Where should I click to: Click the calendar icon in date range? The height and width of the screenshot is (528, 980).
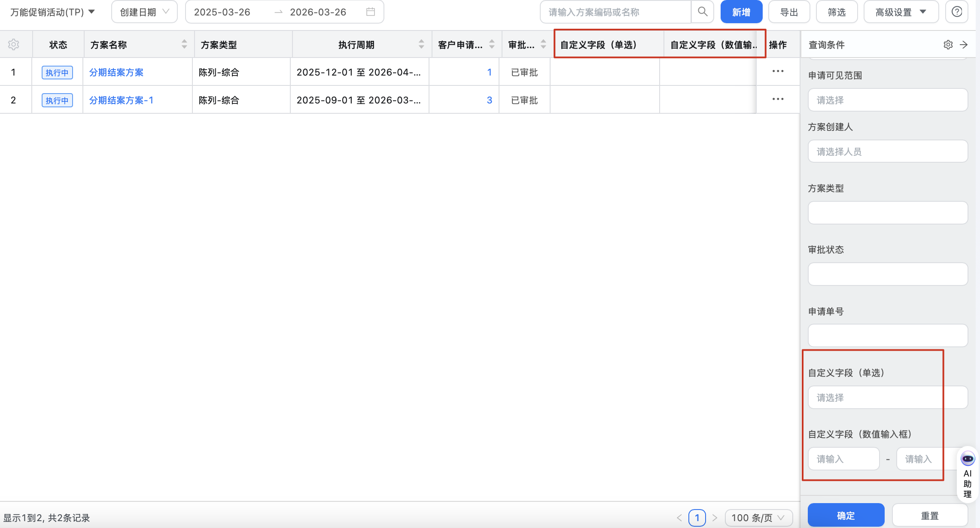click(371, 12)
